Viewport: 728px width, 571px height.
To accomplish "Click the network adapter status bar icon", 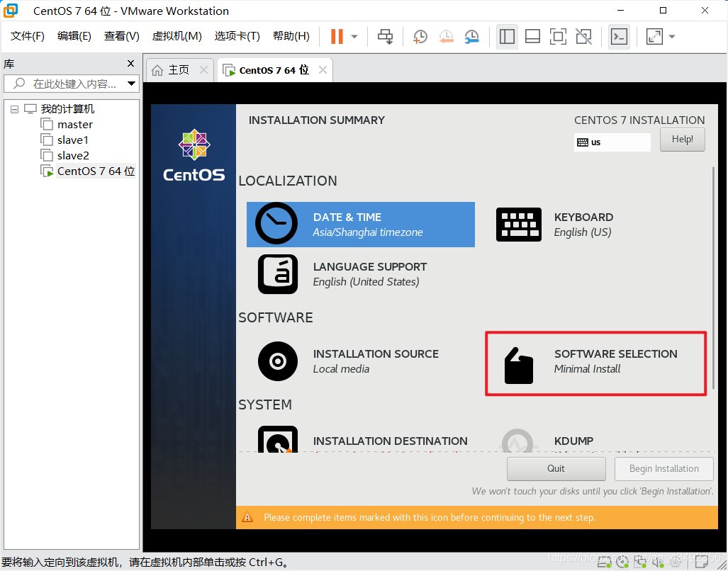I will (x=641, y=562).
